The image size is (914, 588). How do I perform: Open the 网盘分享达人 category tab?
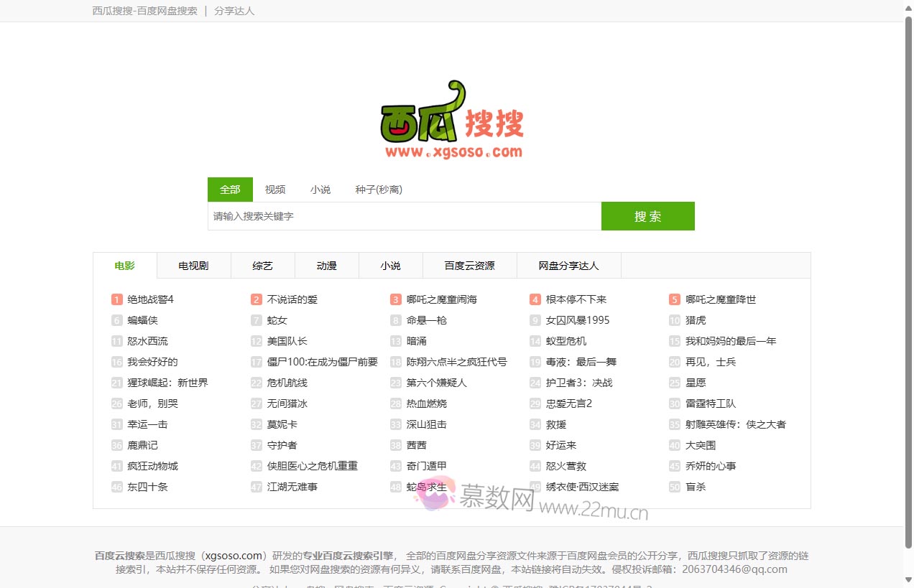(568, 265)
